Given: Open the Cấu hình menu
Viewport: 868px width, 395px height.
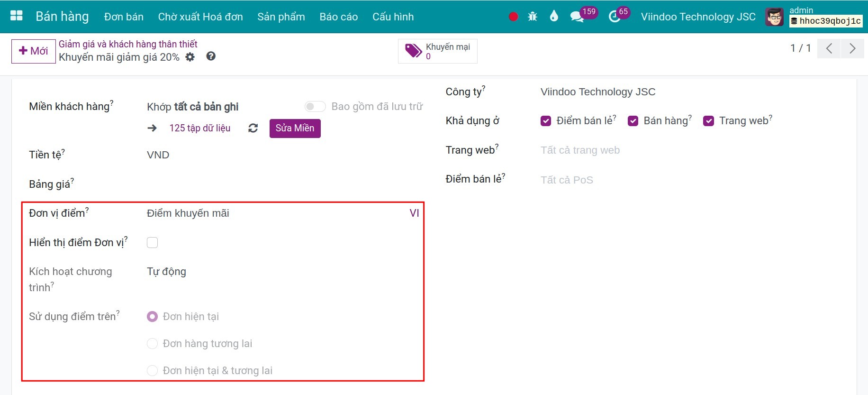Looking at the screenshot, I should pyautogui.click(x=393, y=17).
